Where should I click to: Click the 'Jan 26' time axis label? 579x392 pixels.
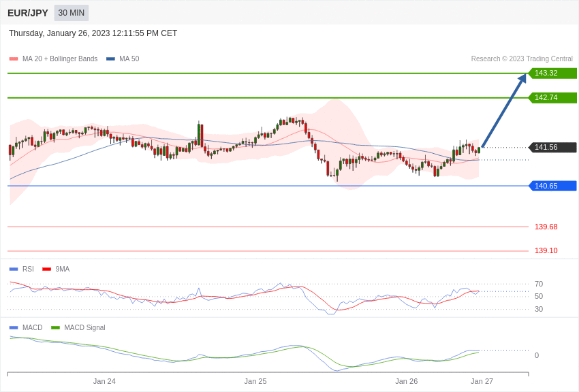[x=406, y=381]
